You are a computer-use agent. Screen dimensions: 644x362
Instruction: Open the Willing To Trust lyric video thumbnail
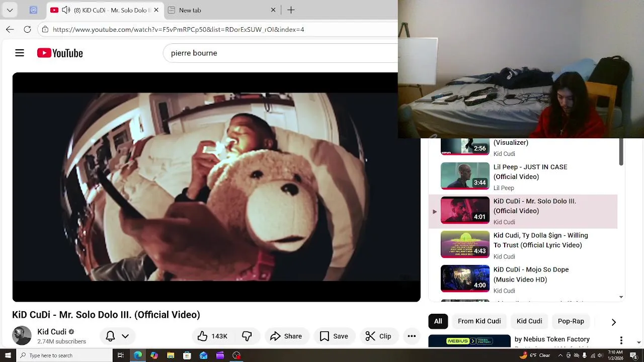pos(465,244)
